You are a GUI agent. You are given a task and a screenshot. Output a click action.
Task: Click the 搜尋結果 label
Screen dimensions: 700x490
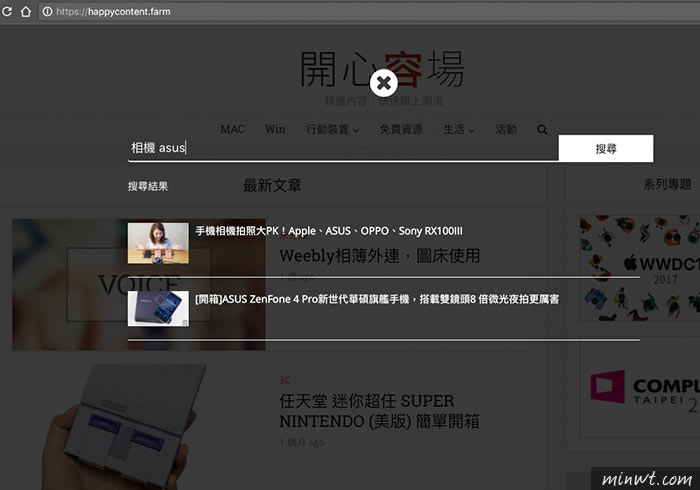click(x=148, y=186)
